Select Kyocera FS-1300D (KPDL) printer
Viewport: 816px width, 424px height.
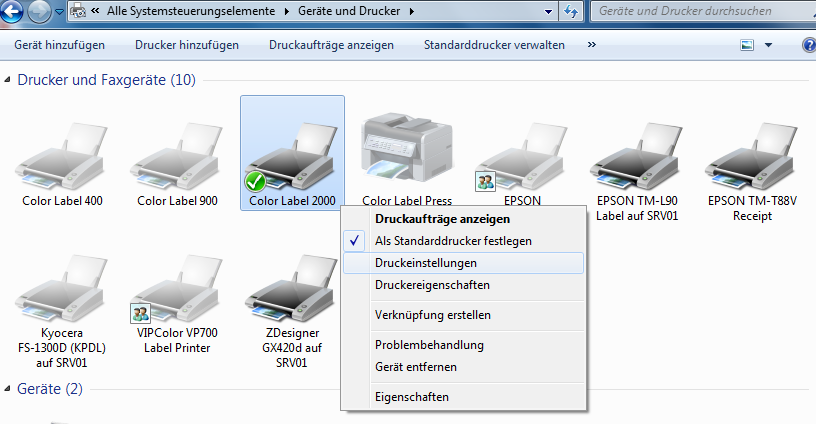tap(62, 312)
